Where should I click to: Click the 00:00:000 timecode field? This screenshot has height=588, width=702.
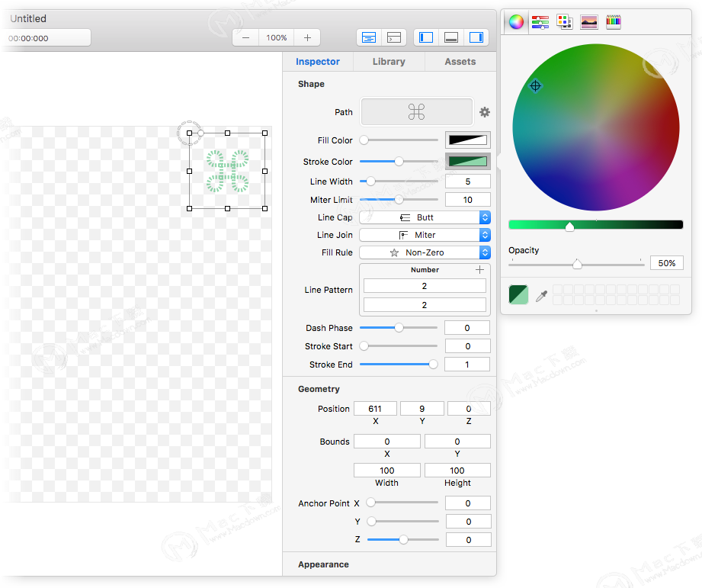coord(47,38)
